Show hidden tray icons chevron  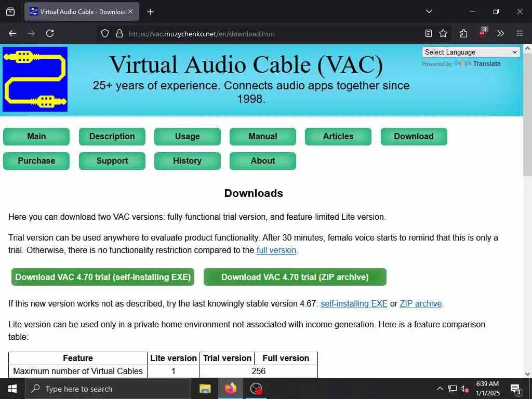440,389
